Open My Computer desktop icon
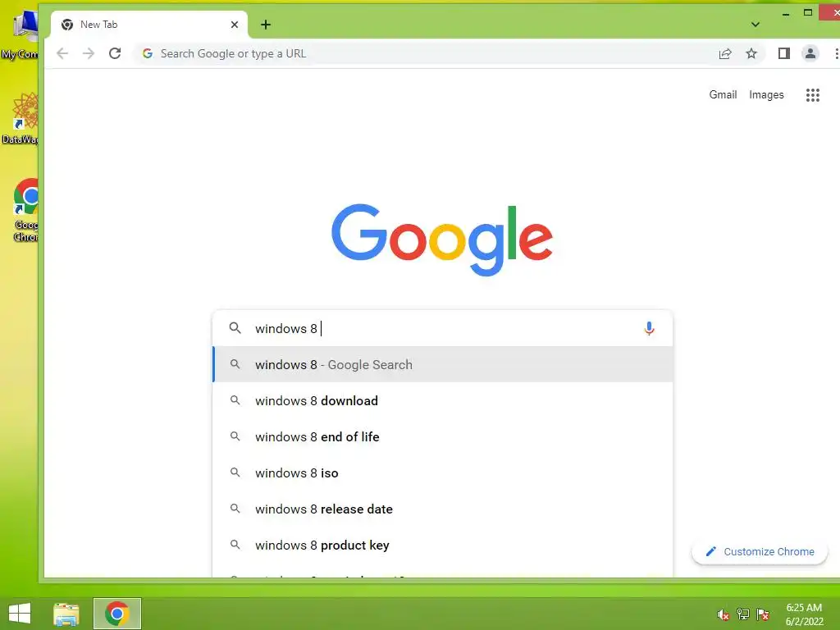The image size is (840, 630). [x=21, y=34]
